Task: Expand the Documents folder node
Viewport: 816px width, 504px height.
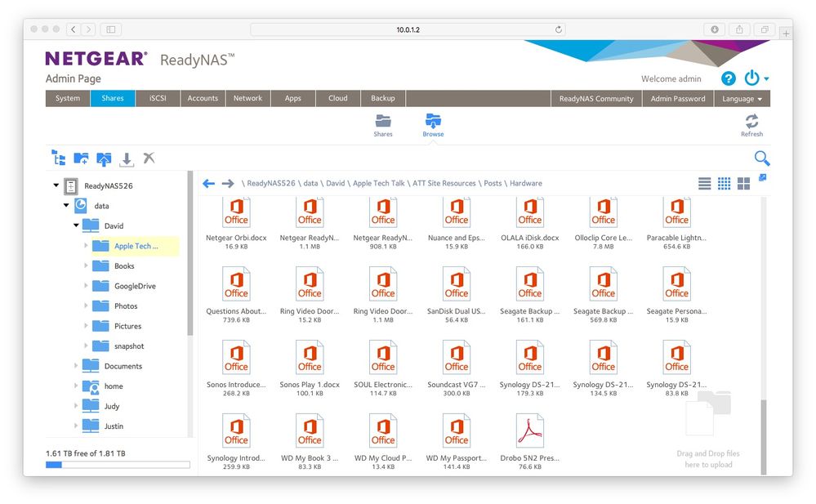Action: point(76,365)
